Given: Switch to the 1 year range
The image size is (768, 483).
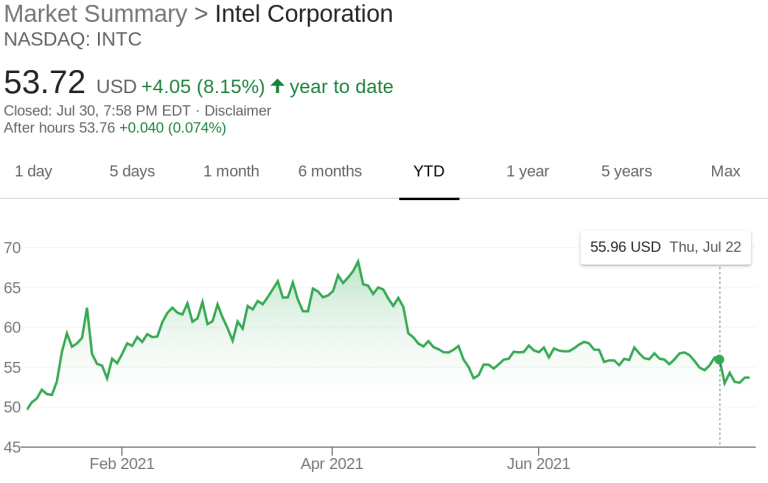Looking at the screenshot, I should 528,171.
